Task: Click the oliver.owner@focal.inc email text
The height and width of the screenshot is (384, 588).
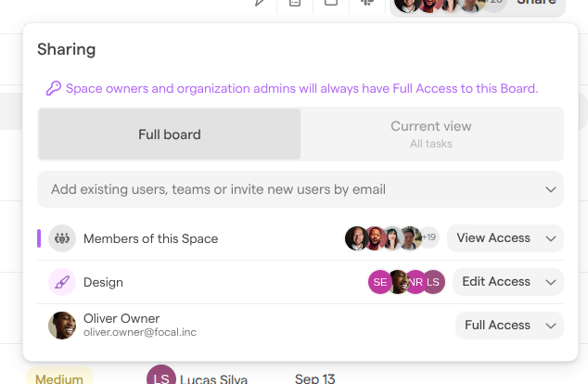Action: click(140, 332)
